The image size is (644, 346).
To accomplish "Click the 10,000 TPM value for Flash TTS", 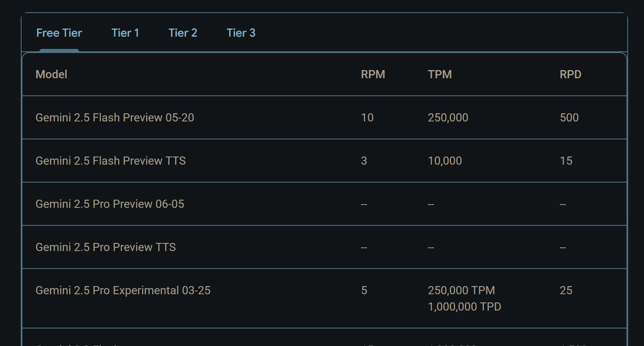I will (x=445, y=161).
